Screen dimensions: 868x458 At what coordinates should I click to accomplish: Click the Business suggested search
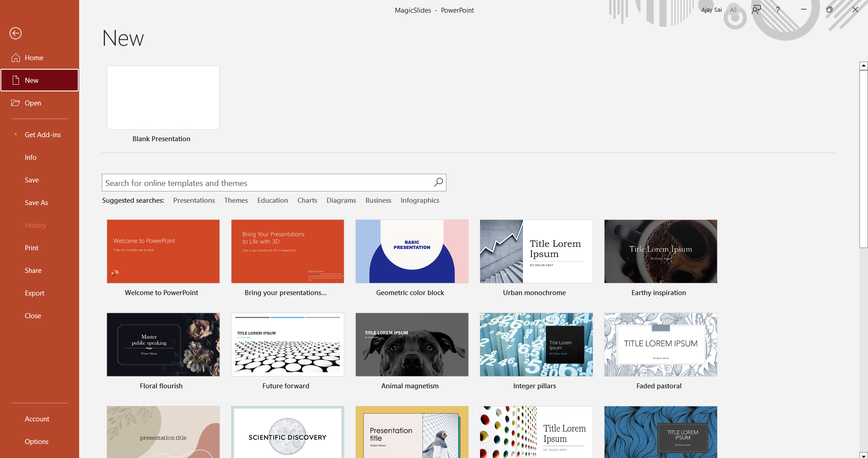[379, 200]
